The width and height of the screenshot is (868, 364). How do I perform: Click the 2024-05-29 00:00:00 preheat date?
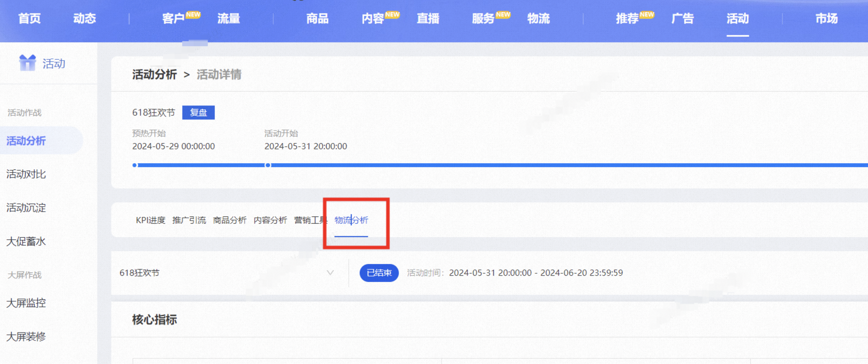click(x=174, y=146)
